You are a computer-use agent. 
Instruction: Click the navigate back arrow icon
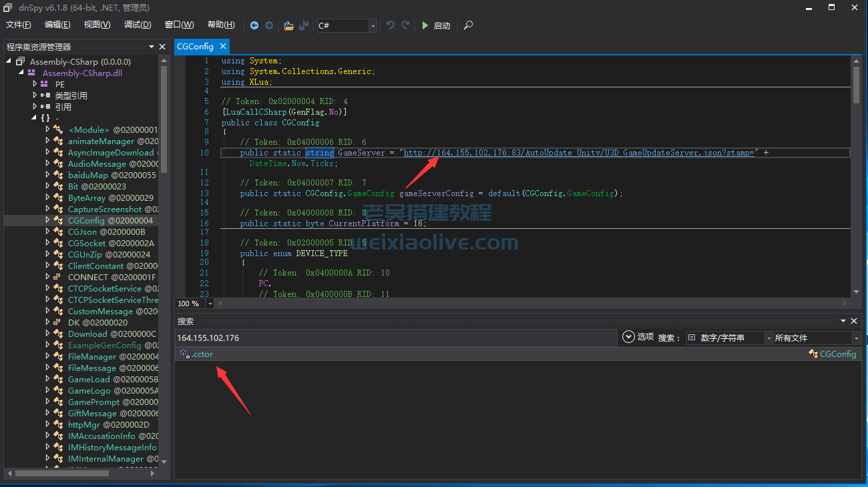click(254, 25)
